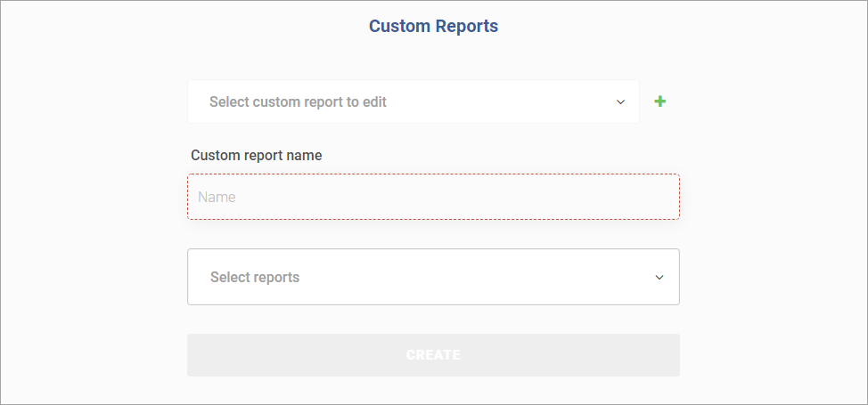
Task: Click the 'Custom report name' label
Action: click(257, 156)
